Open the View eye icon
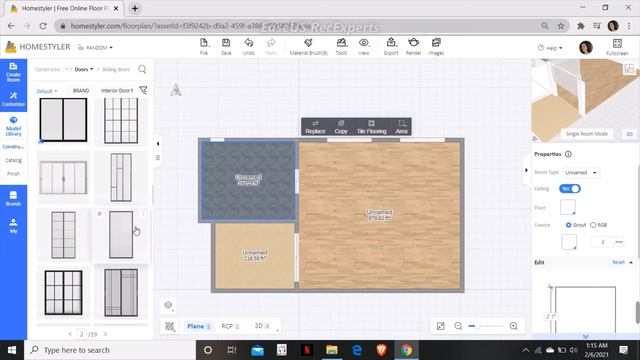The width and height of the screenshot is (640, 360). (364, 43)
